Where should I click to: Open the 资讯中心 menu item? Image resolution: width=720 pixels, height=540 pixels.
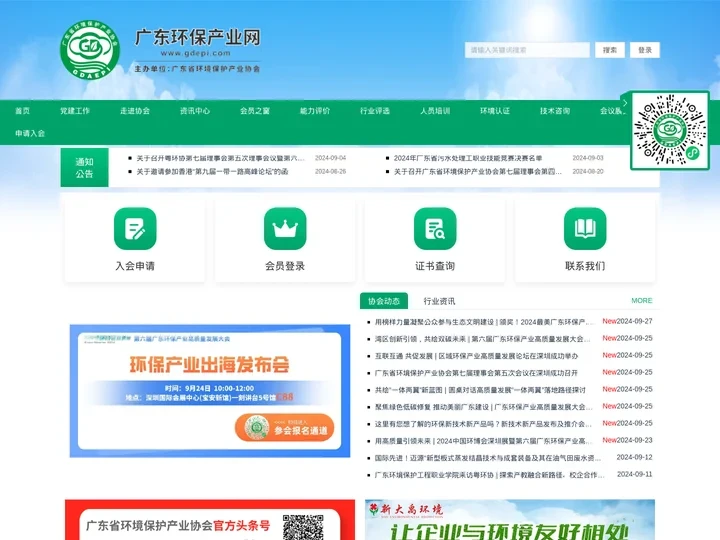[x=195, y=111]
